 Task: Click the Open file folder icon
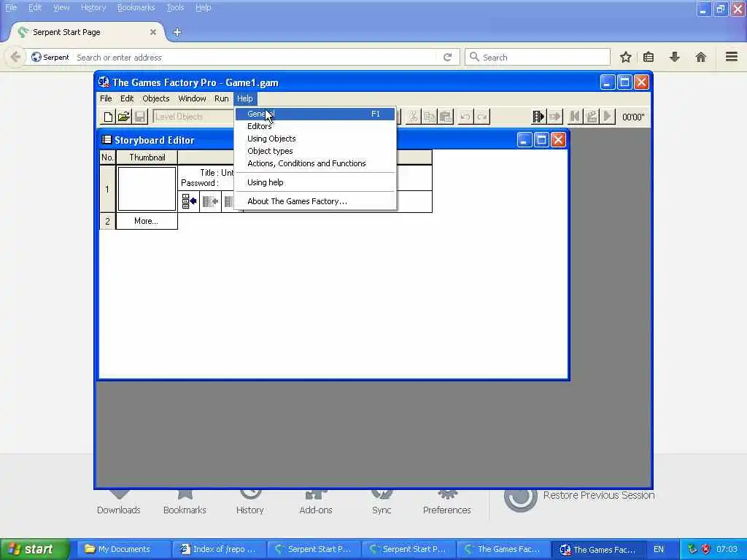click(124, 117)
